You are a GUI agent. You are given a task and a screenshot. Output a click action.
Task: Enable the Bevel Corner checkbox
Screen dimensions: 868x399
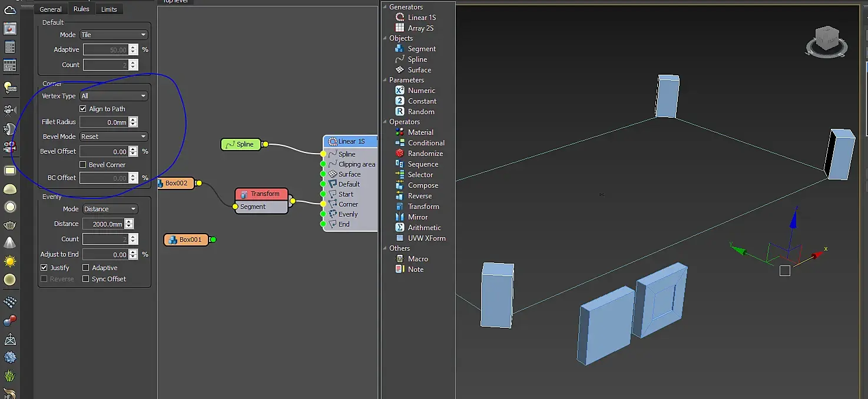[83, 165]
